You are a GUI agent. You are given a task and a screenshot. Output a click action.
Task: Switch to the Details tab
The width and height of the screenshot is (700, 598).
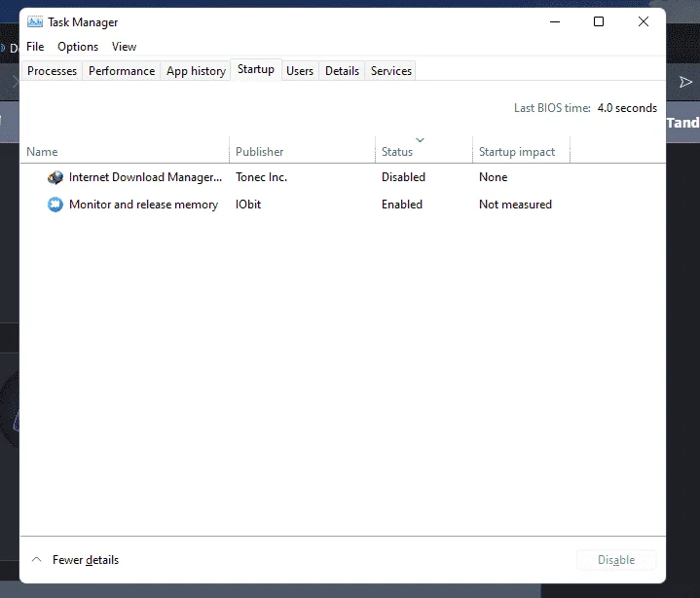[342, 71]
